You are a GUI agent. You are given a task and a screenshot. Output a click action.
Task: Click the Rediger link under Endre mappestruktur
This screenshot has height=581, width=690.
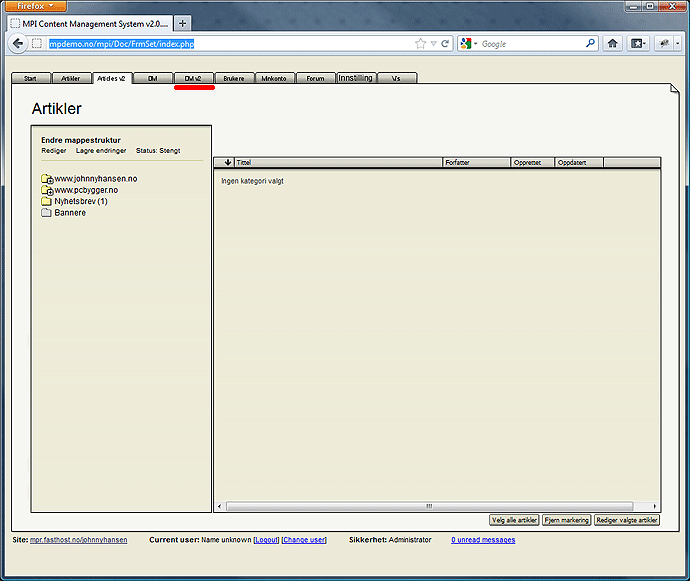pos(54,151)
